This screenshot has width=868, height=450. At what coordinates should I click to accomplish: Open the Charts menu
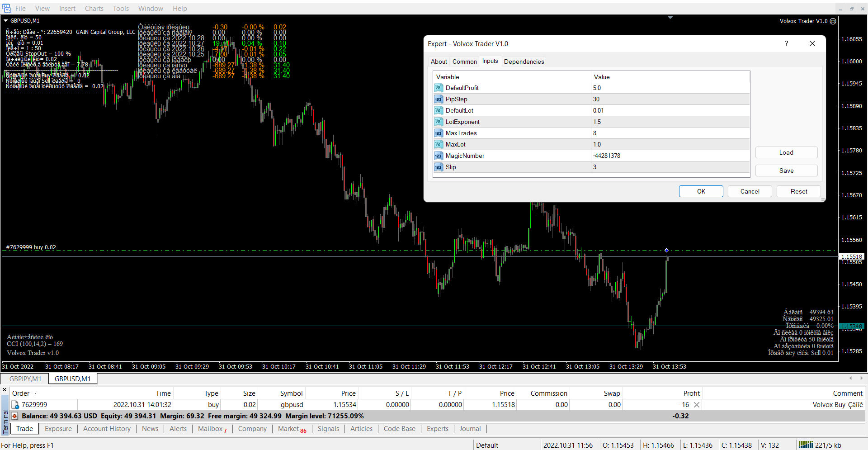point(94,9)
